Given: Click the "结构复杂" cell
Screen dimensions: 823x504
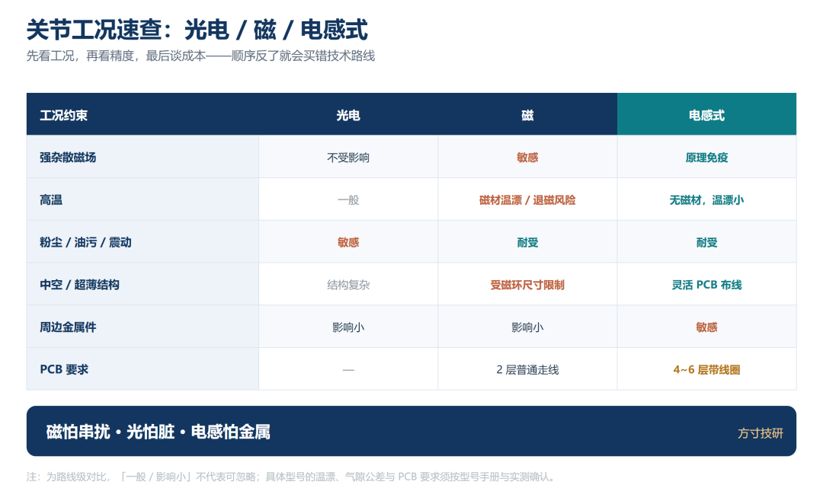Looking at the screenshot, I should click(348, 285).
